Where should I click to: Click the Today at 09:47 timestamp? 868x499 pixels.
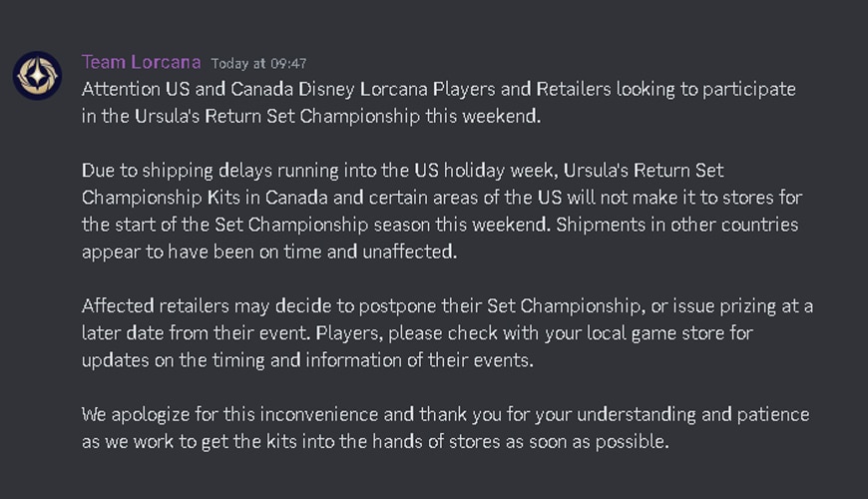(258, 64)
